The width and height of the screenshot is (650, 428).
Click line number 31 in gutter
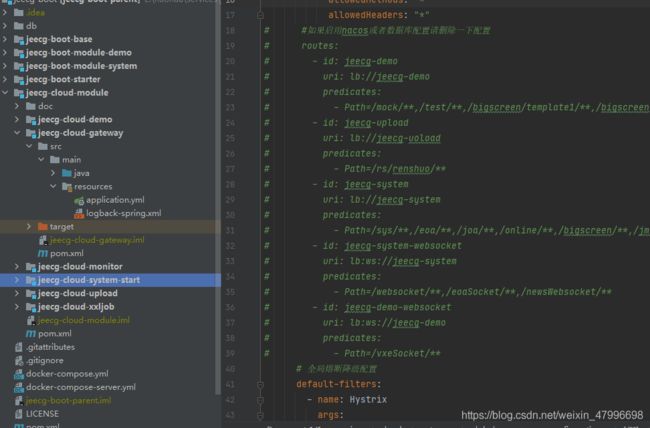click(230, 231)
